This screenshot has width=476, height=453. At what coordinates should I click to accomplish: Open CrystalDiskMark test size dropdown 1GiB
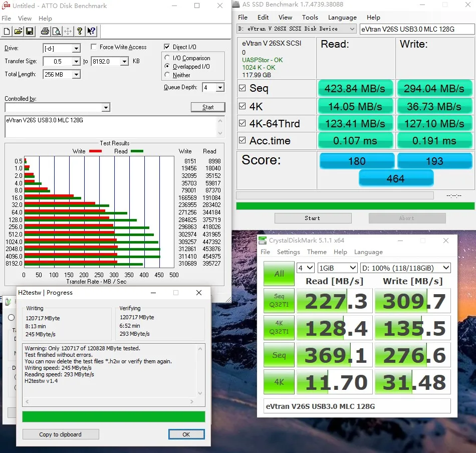(x=337, y=268)
